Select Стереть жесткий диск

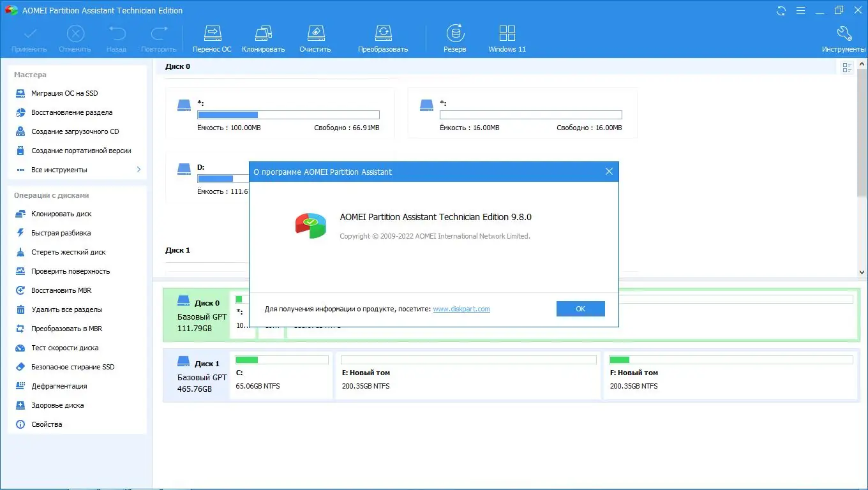[68, 252]
